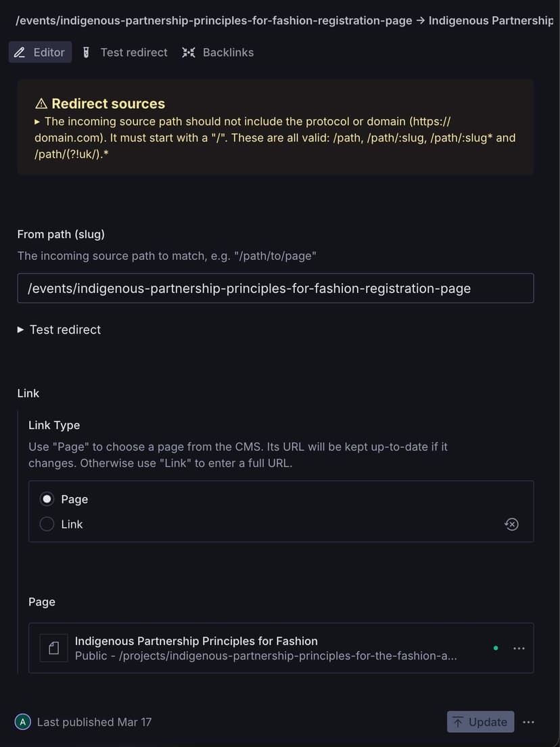Image resolution: width=560 pixels, height=747 pixels.
Task: Clear the Link Type selection with the reset icon
Action: point(512,524)
